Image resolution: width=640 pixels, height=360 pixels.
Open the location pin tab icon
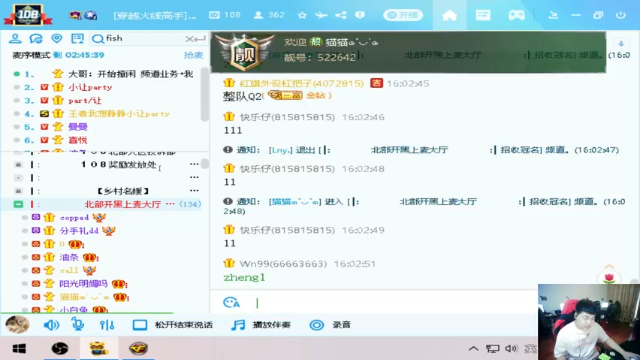(x=57, y=38)
